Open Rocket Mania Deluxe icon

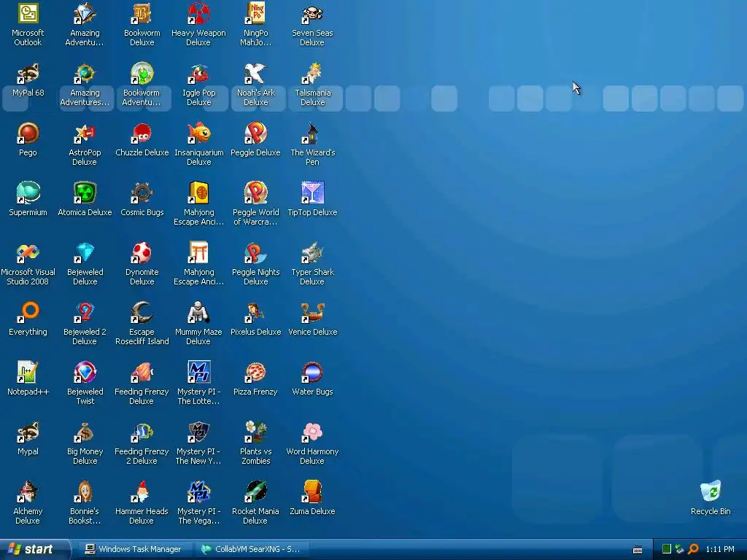(x=256, y=492)
